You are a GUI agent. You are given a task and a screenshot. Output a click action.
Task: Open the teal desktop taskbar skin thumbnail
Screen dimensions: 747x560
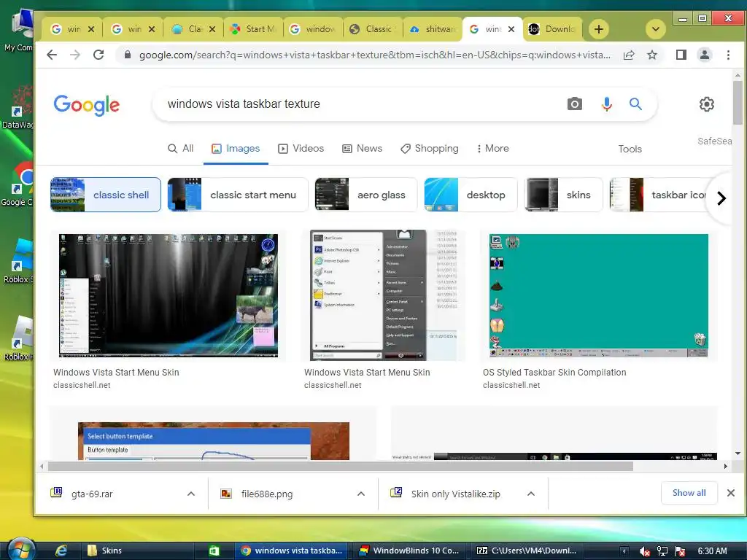[x=598, y=295]
